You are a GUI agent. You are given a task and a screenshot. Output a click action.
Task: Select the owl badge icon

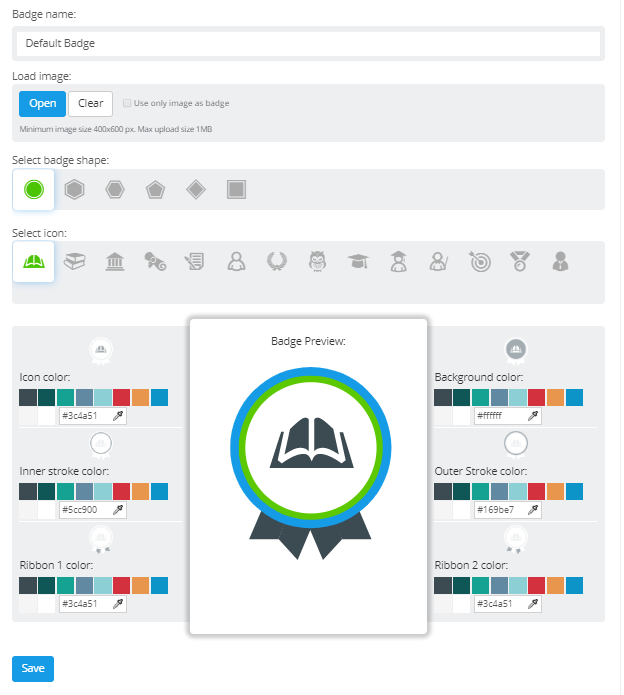[x=318, y=261]
